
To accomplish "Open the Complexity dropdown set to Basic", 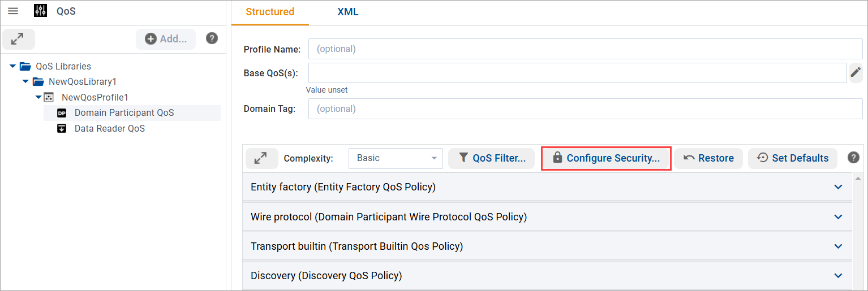I will coord(396,158).
